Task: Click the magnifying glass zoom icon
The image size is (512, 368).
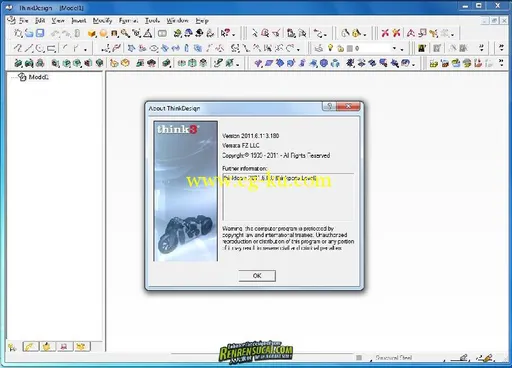Action: (125, 33)
